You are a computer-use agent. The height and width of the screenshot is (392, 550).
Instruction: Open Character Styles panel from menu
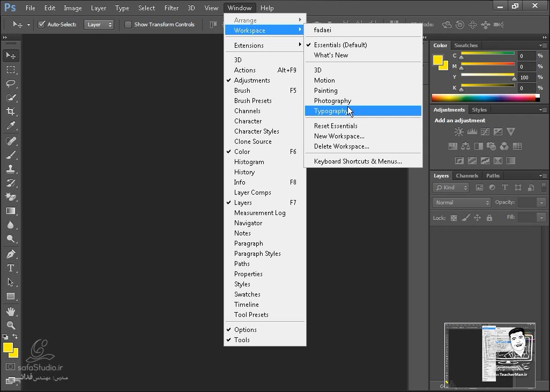tap(265, 131)
